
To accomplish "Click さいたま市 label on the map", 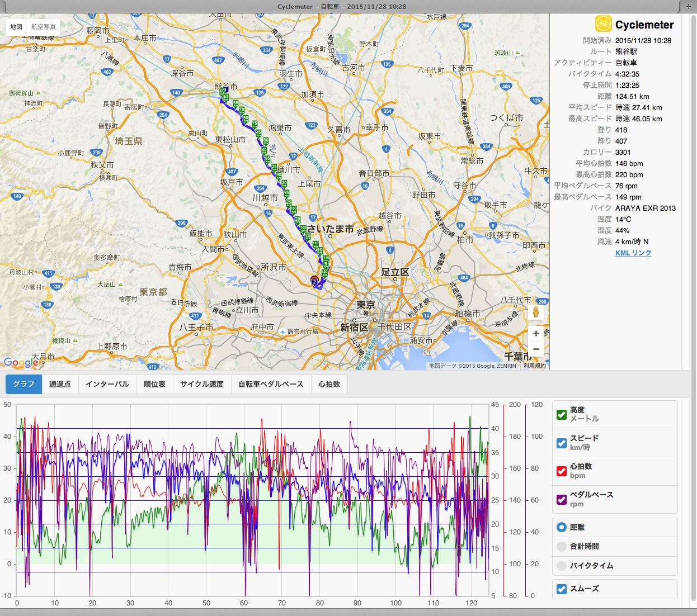I will point(330,229).
